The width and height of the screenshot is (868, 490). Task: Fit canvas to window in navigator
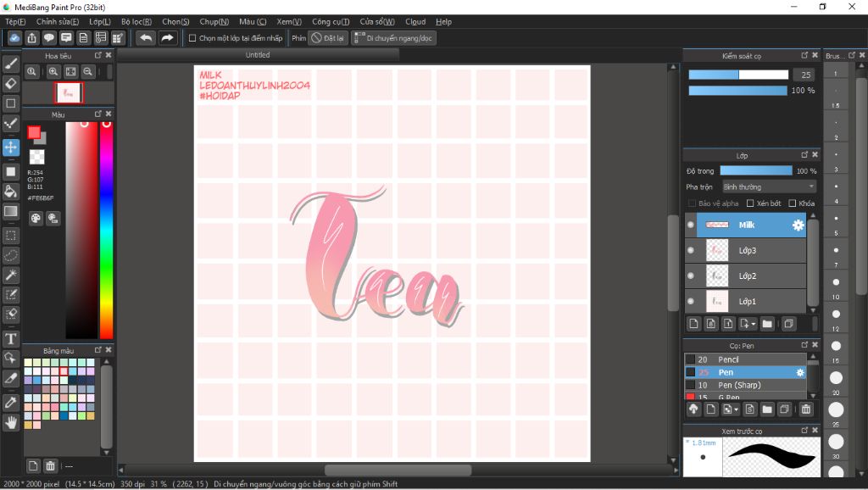(x=71, y=71)
